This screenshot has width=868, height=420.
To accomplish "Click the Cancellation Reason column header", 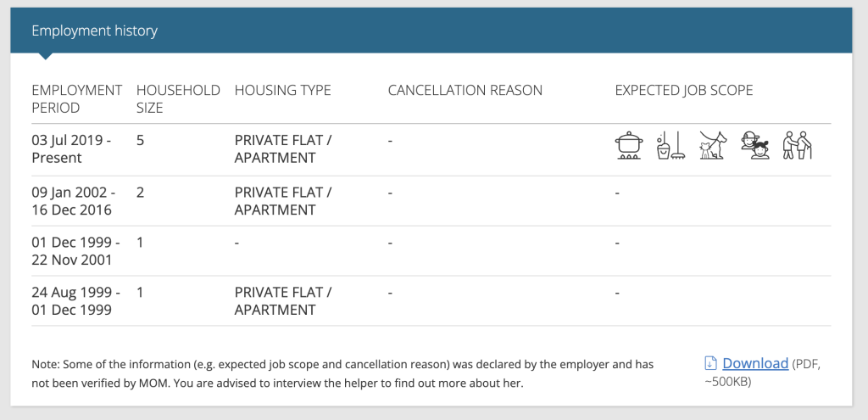I will click(x=465, y=90).
